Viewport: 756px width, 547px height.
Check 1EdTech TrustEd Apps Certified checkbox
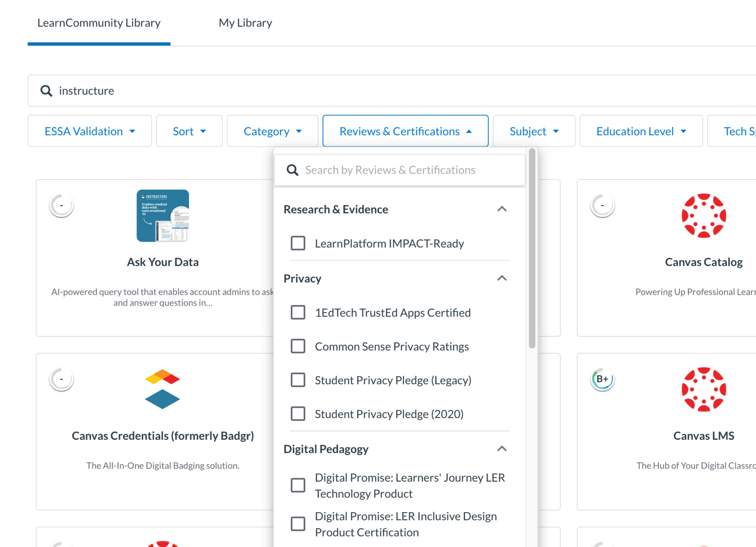tap(298, 312)
